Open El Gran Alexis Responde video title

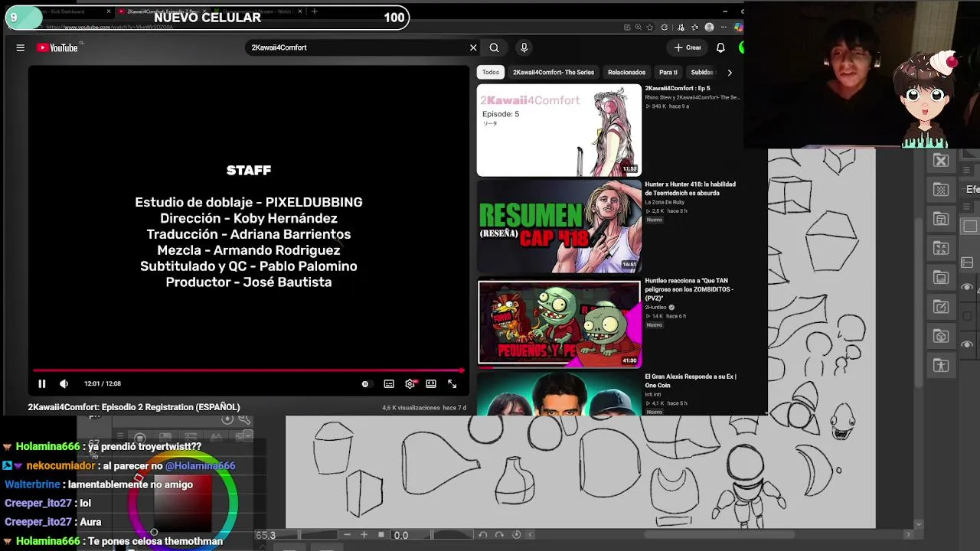pyautogui.click(x=691, y=381)
